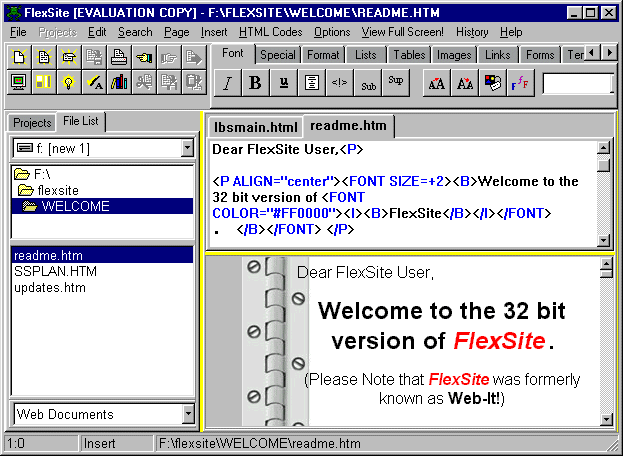
Task: Switch to the Lists toolbar tab
Action: (x=366, y=55)
